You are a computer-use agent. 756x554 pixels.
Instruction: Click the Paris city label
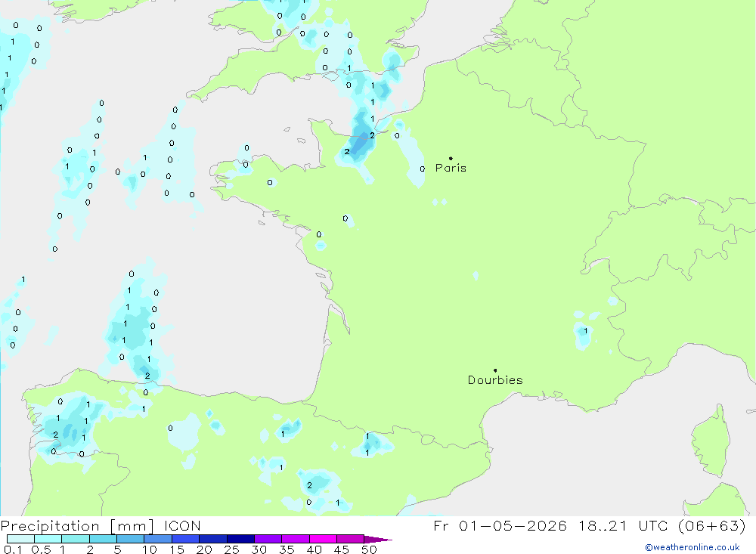451,168
